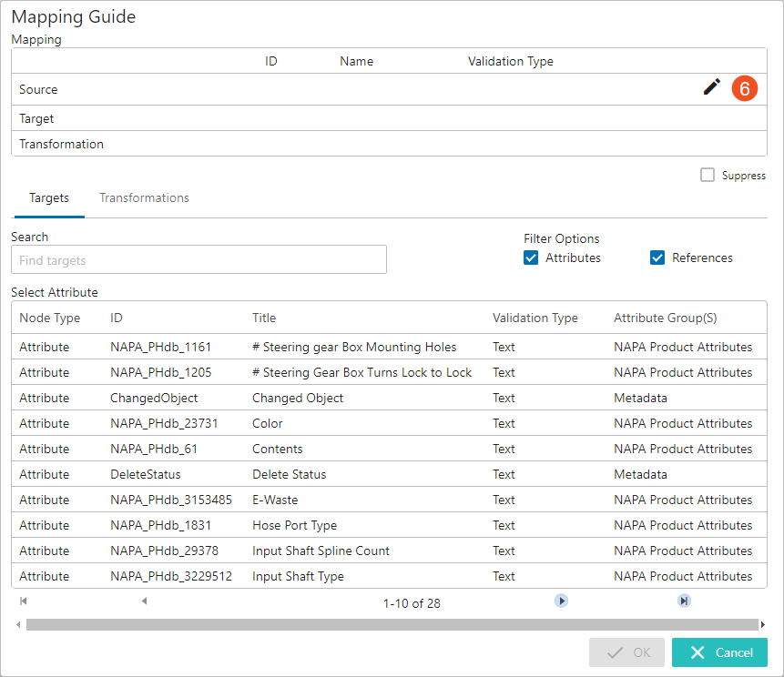Go to next page of attributes
Screen dimensions: 784x677
[561, 601]
